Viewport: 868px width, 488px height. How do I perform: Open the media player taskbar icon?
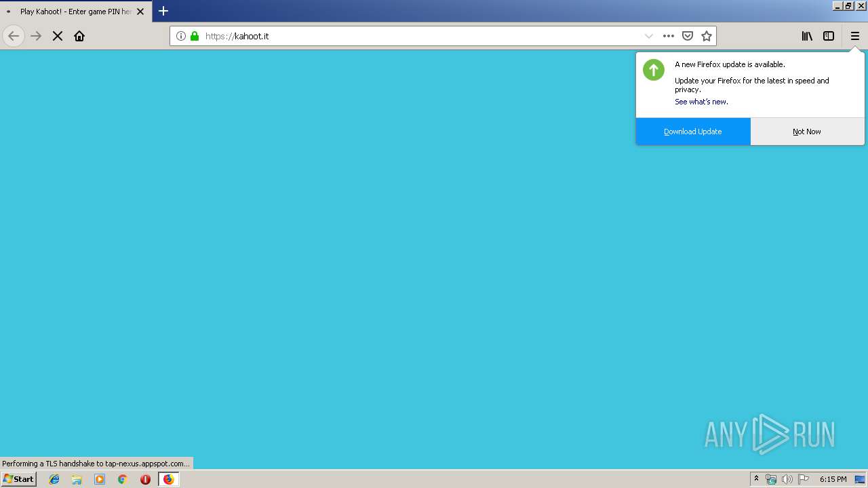(100, 479)
